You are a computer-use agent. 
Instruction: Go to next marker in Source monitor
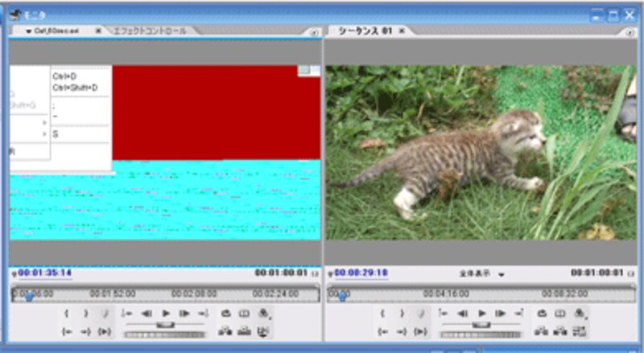[204, 314]
